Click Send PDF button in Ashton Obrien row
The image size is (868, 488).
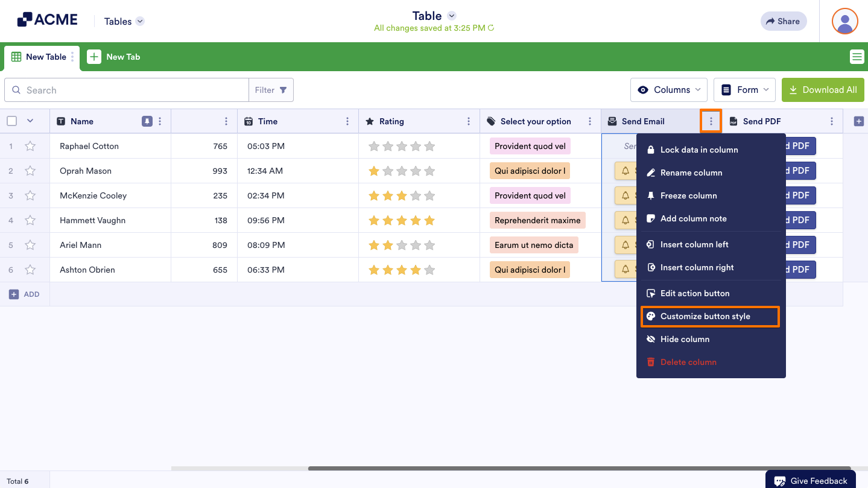(x=800, y=270)
